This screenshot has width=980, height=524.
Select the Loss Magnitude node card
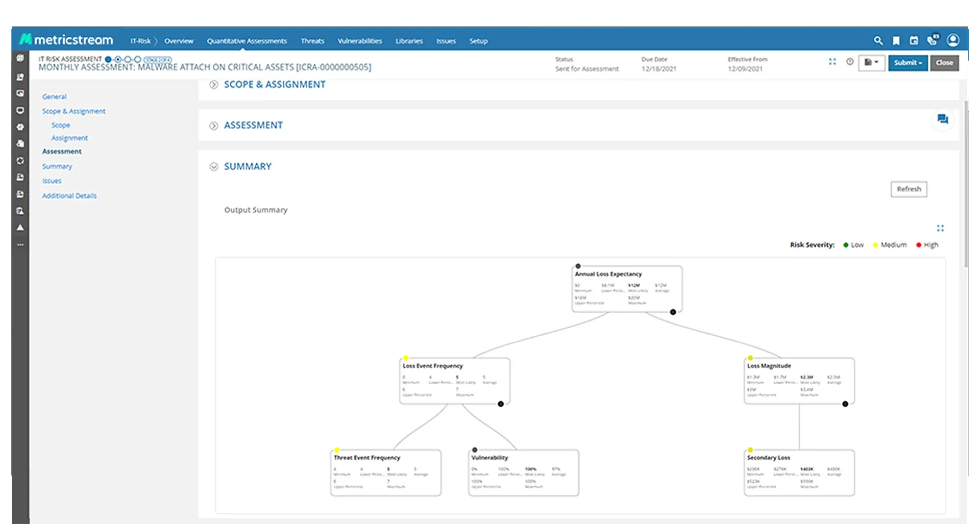(x=799, y=381)
